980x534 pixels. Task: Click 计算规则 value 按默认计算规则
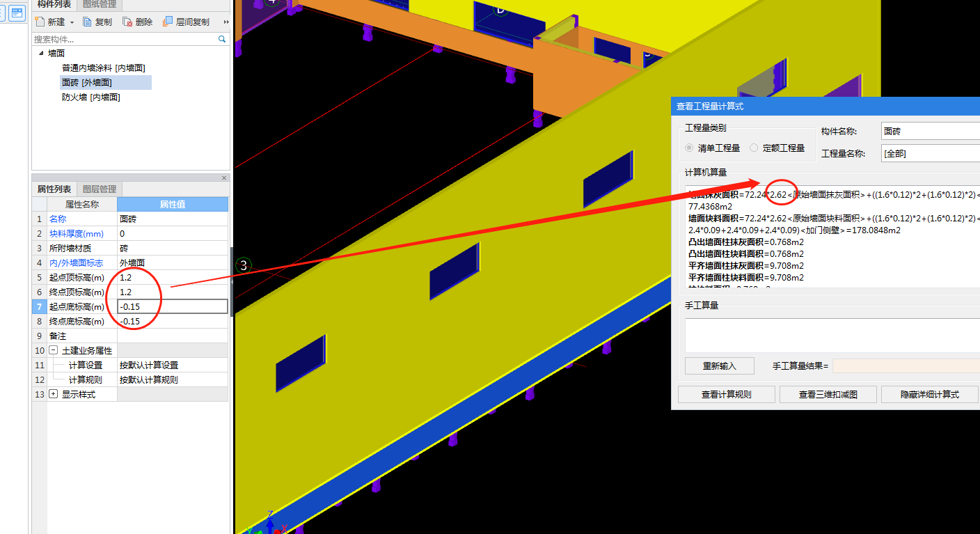coord(173,379)
